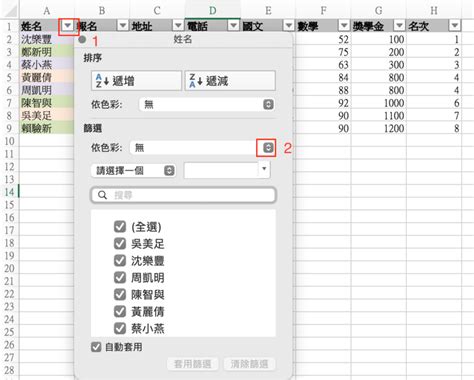Open the 電話 column filter dropdown
This screenshot has height=380, width=474.
click(234, 26)
